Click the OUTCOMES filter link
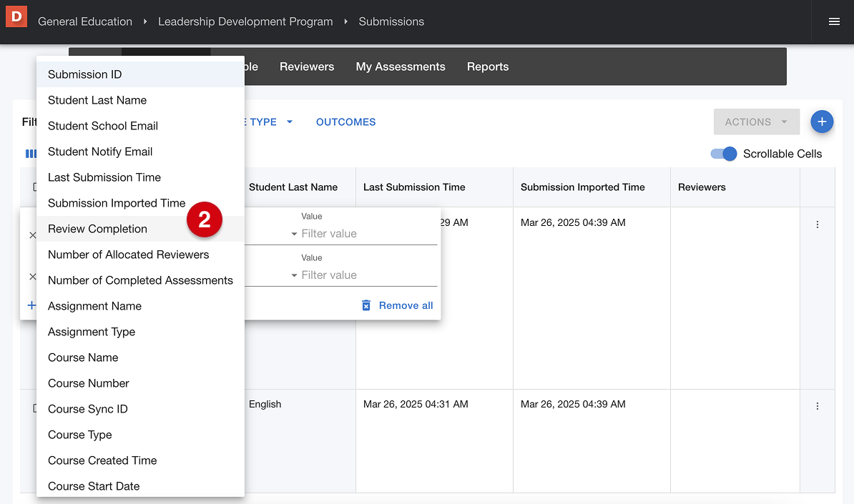Screen dimensions: 854x504 click(345, 122)
